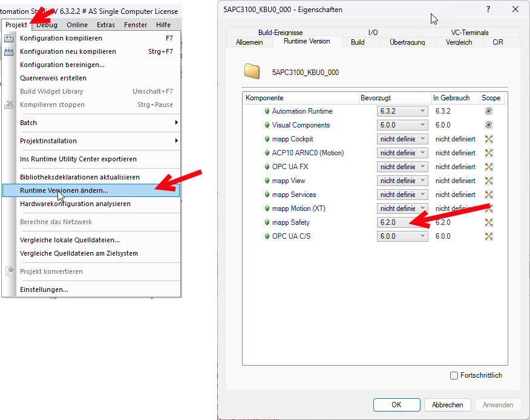Screen dimensions: 530x420
Task: Click Visual Components green component icon
Action: [x=267, y=125]
